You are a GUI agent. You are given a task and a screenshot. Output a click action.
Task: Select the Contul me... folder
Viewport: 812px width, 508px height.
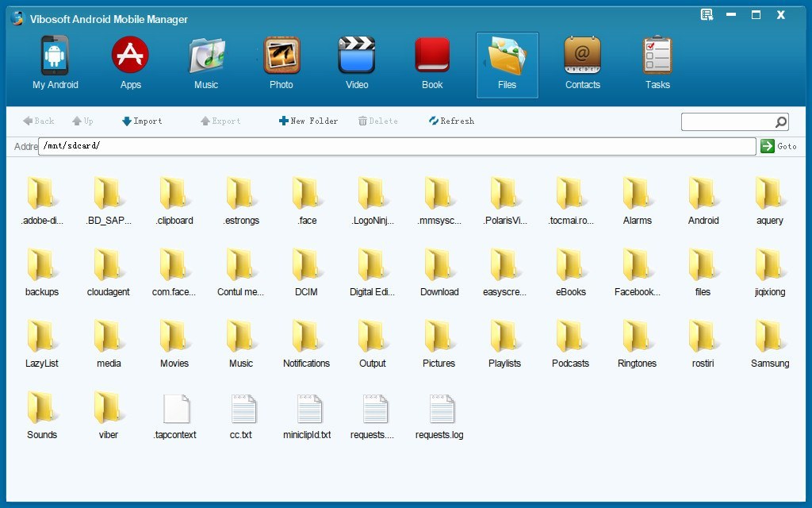[240, 273]
